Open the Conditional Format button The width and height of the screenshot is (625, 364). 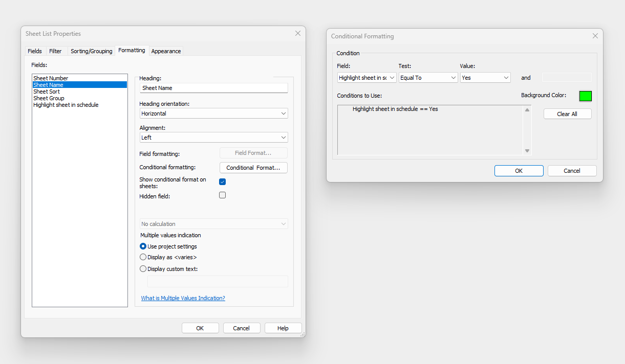(x=253, y=168)
